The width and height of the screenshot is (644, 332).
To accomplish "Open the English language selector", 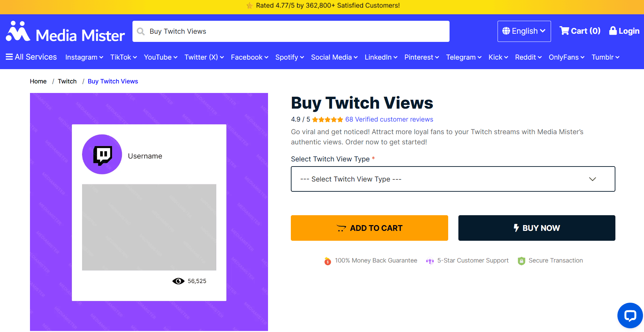I will (524, 31).
